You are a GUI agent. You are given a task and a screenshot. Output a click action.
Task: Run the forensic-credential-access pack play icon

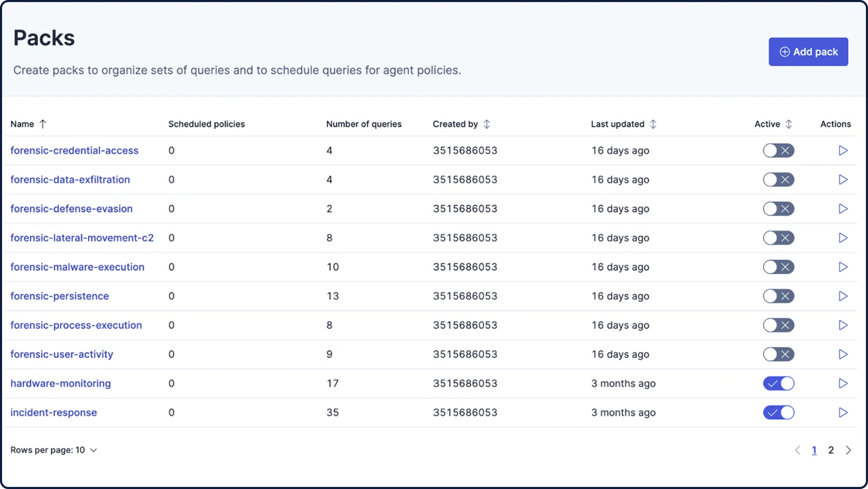[843, 150]
